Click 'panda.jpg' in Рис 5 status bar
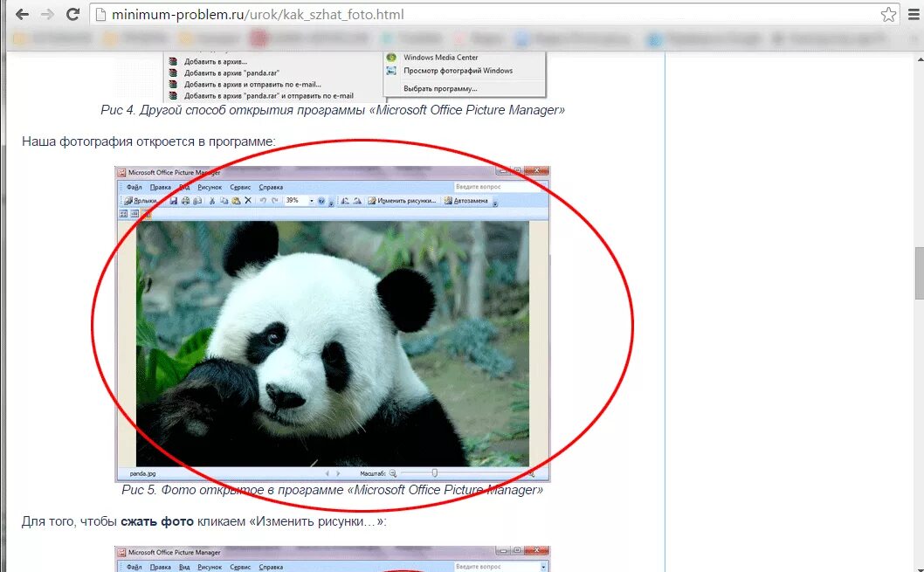924x572 pixels. [x=143, y=473]
